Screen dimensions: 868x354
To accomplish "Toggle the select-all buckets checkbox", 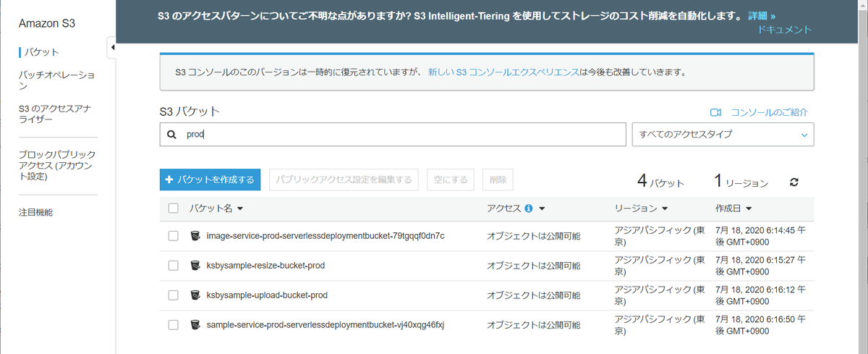I will 173,208.
